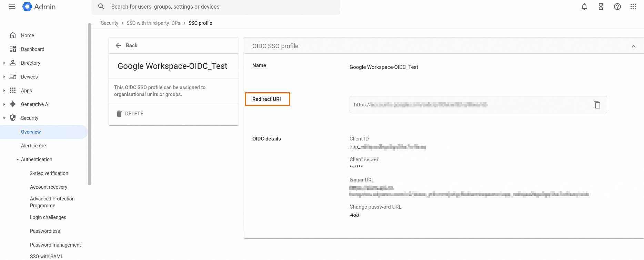Image resolution: width=644 pixels, height=260 pixels.
Task: Open the help question mark icon
Action: [x=617, y=7]
